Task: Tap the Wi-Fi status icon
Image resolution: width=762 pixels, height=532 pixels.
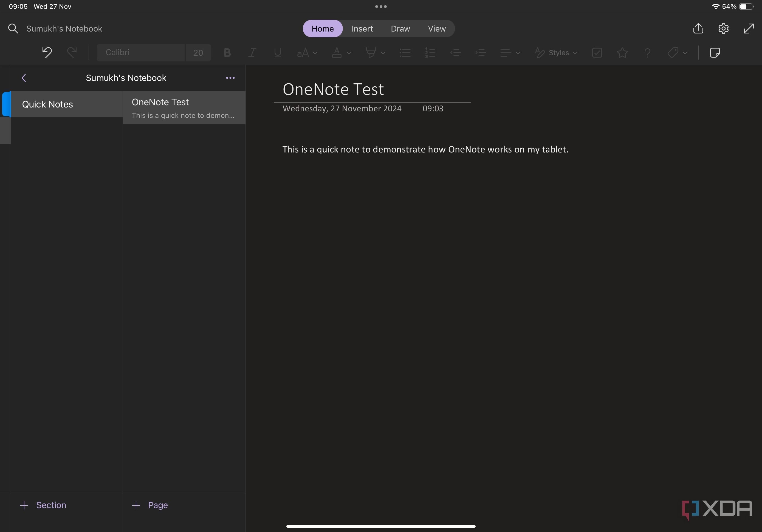Action: (716, 6)
